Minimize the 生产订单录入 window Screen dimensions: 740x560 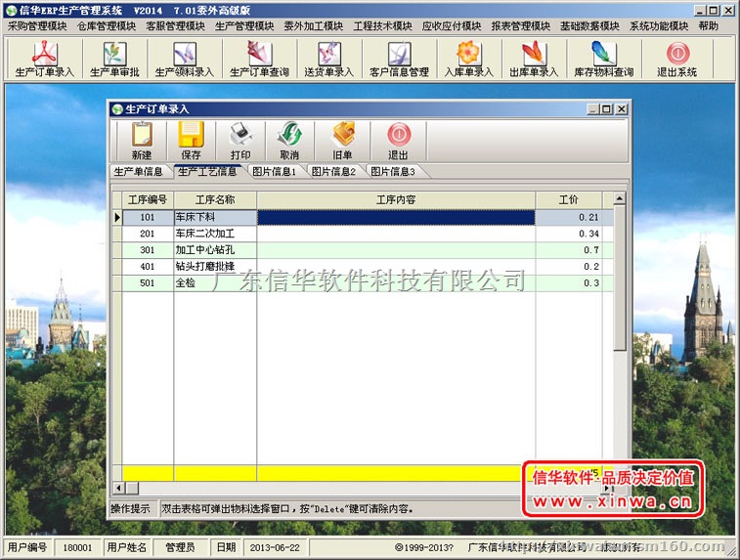click(x=593, y=109)
